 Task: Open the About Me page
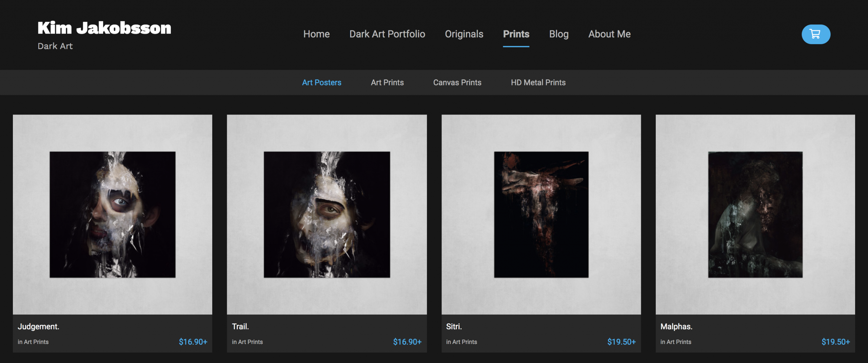[609, 34]
